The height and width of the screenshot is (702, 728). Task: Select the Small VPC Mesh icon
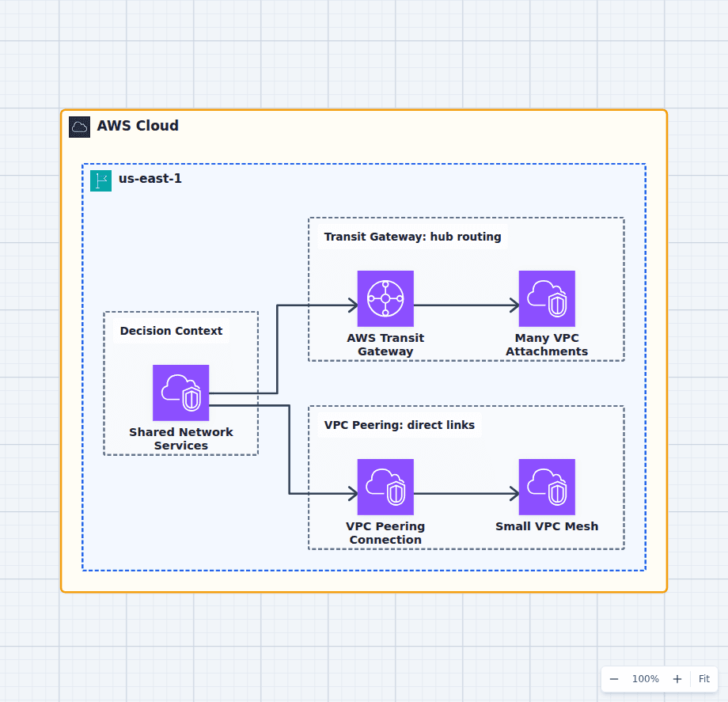pos(547,487)
